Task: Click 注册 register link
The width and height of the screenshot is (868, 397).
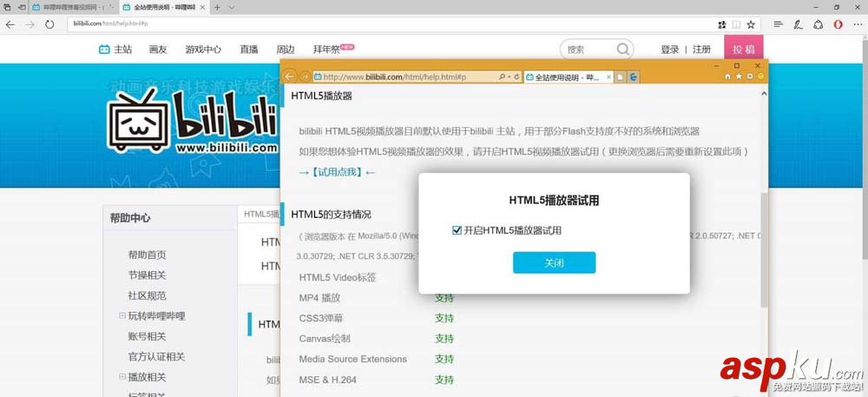Action: point(701,50)
